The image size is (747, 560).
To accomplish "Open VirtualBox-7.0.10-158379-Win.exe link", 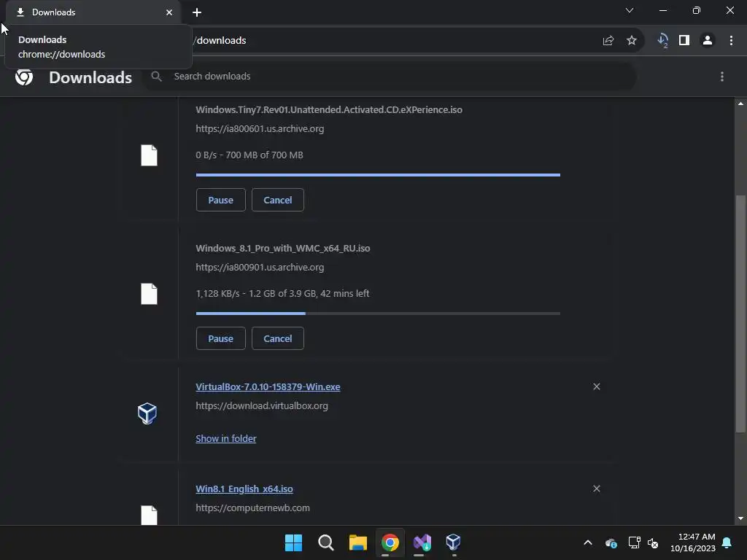I will click(x=268, y=386).
